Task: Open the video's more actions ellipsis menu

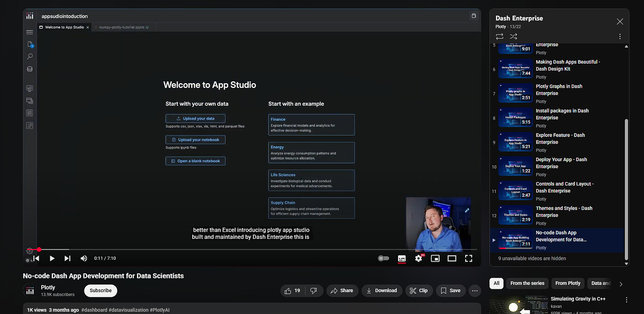Action: coord(475,291)
